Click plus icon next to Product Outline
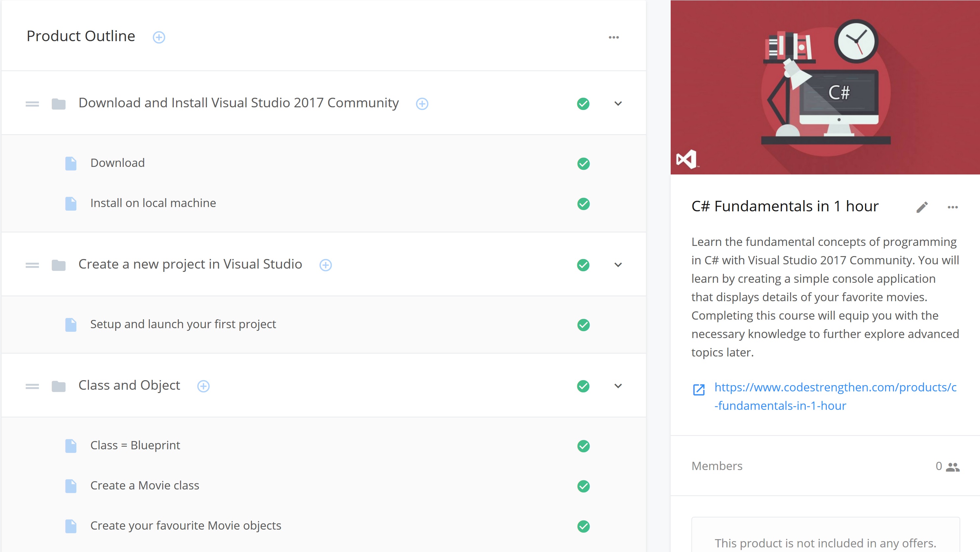The height and width of the screenshot is (552, 980). [159, 37]
